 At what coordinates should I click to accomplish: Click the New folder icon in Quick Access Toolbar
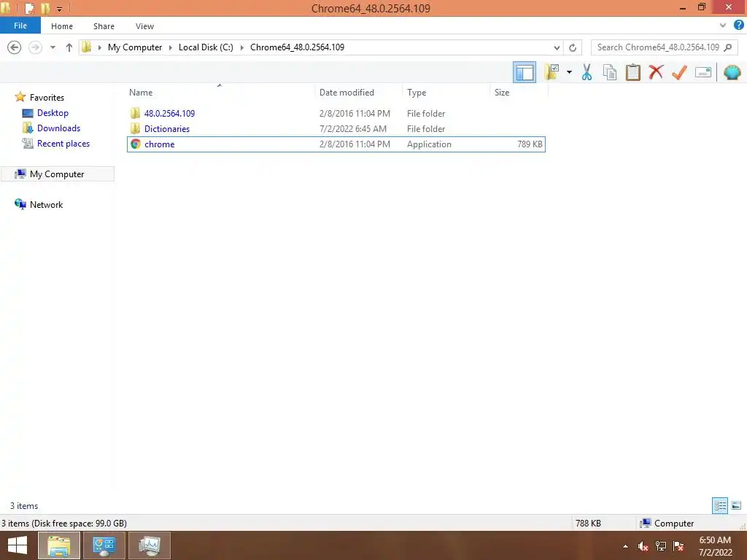(x=45, y=8)
